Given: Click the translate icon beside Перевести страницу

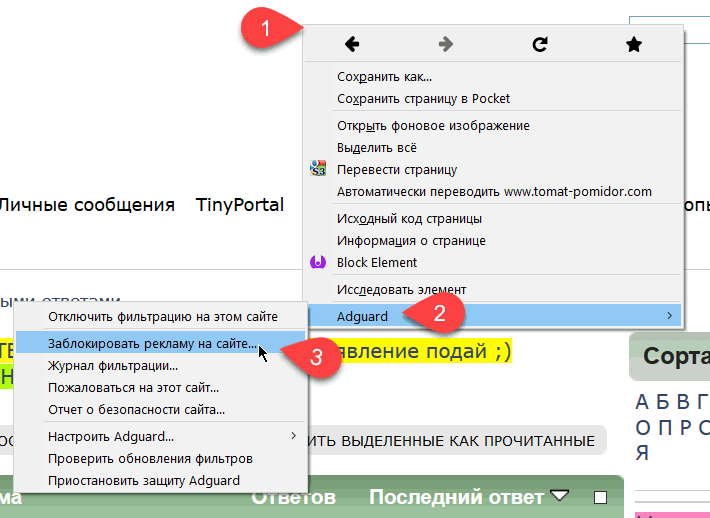Looking at the screenshot, I should [318, 169].
